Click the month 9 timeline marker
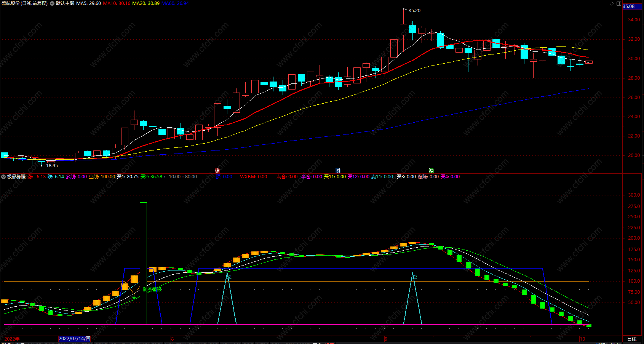 386,339
